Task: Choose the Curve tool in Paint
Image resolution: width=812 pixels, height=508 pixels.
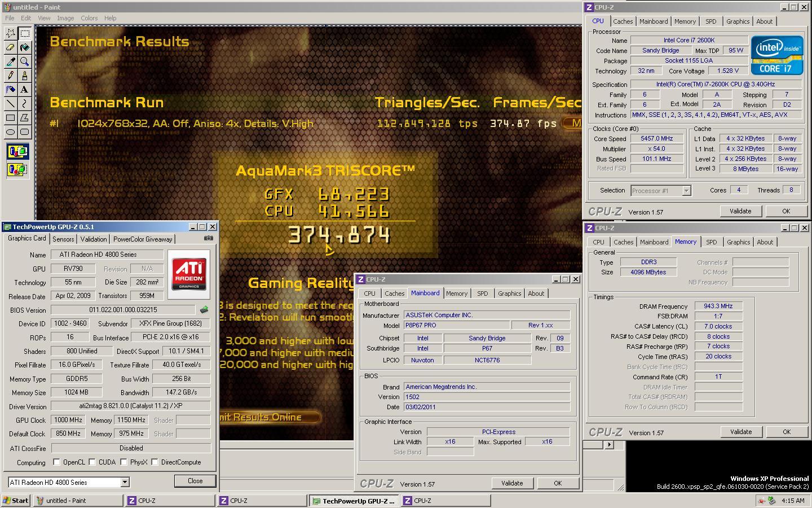Action: tap(25, 103)
